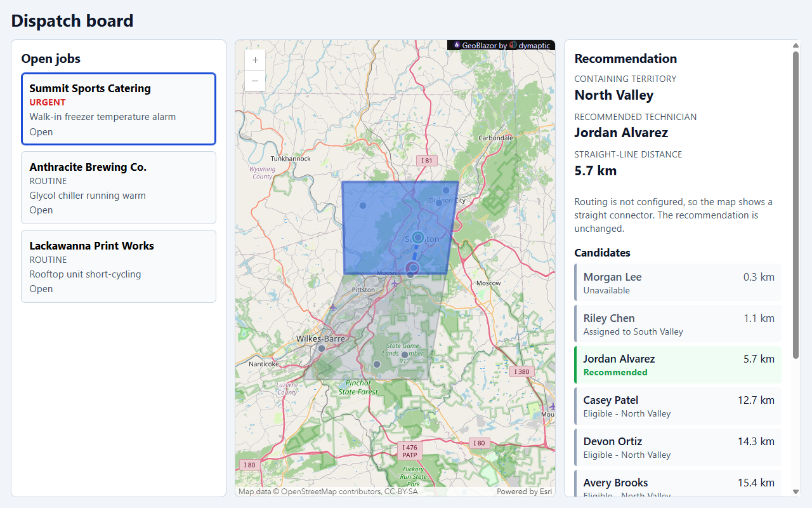Click the 'Walk-in freezer temperature alarm' text
The height and width of the screenshot is (508, 812).
[x=103, y=117]
